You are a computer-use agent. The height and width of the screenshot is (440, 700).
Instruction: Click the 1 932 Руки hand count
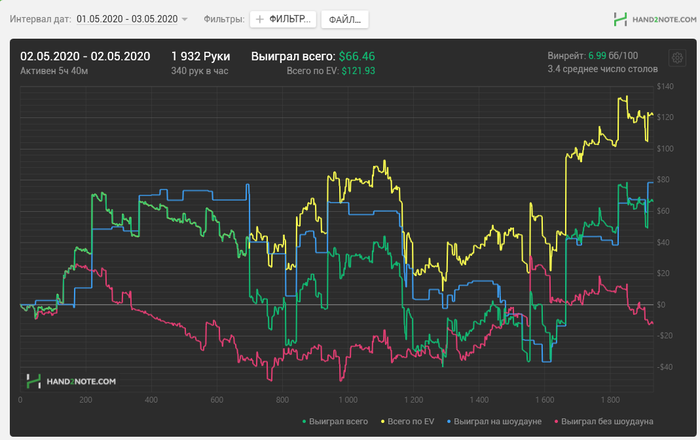pos(200,56)
